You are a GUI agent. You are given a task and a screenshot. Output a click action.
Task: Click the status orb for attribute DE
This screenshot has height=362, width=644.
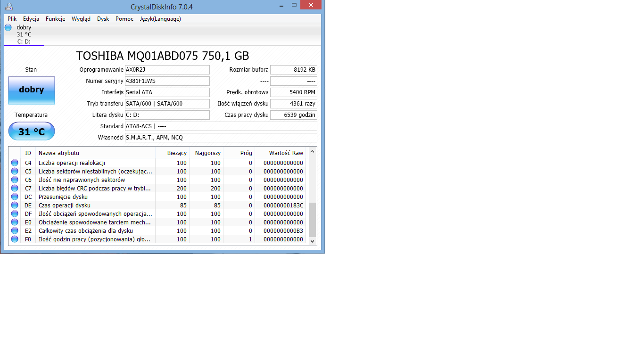pyautogui.click(x=15, y=205)
